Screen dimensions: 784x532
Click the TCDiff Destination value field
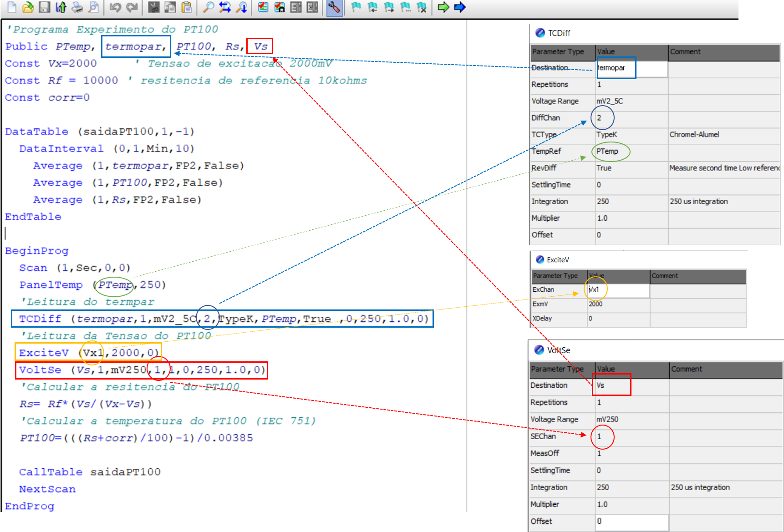click(x=631, y=68)
